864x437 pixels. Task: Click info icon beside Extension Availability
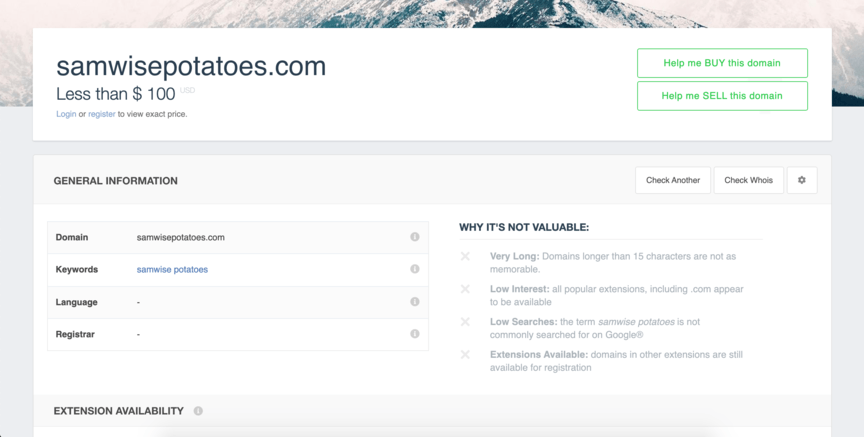198,411
